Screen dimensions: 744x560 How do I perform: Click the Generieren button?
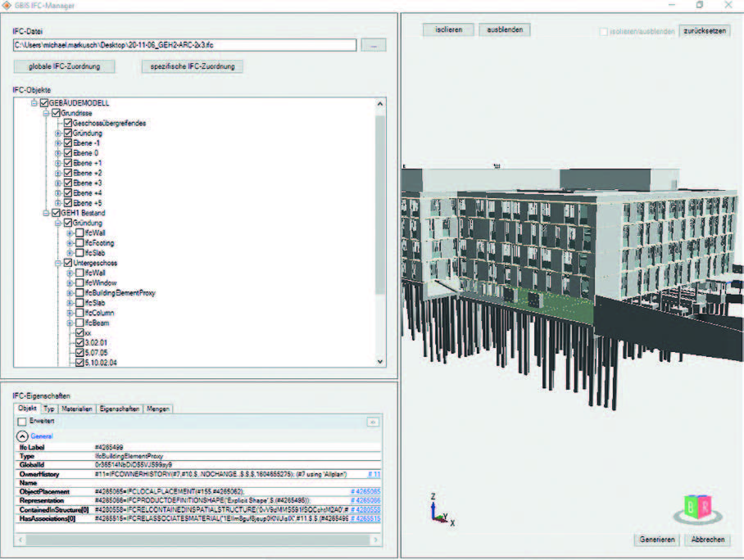[x=657, y=540]
